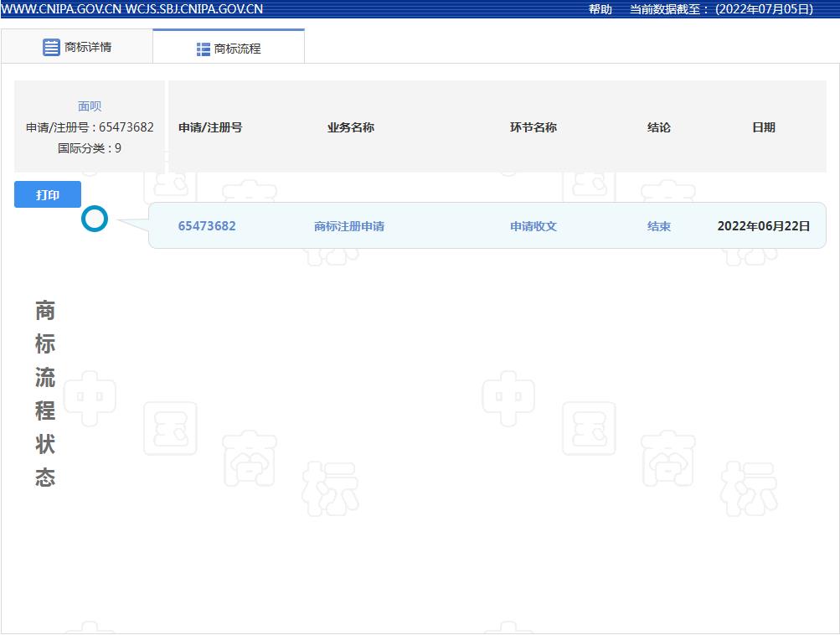The height and width of the screenshot is (635, 840).
Task: Open the 帮助 help link
Action: pyautogui.click(x=600, y=9)
